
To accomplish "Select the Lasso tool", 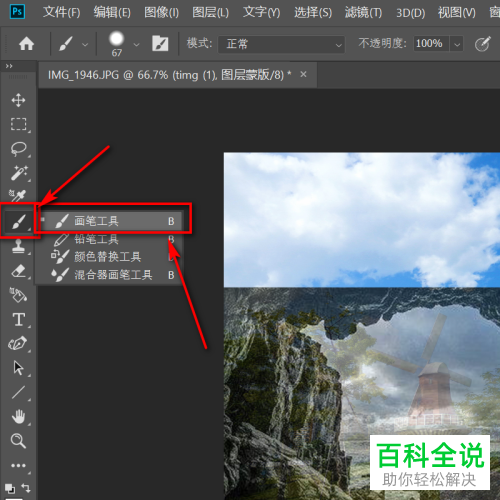I will point(19,149).
